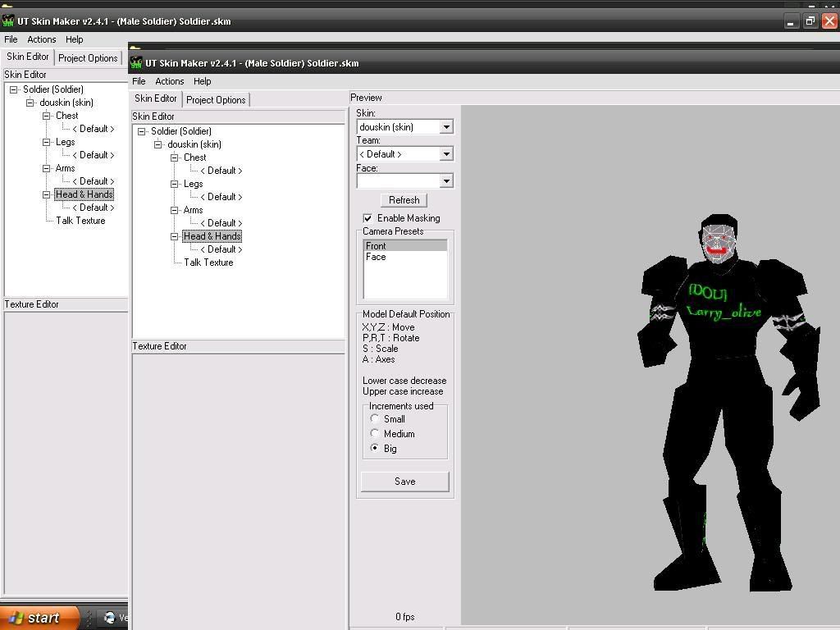Open the Windows start menu
Screen dimensions: 840x630
[39, 618]
